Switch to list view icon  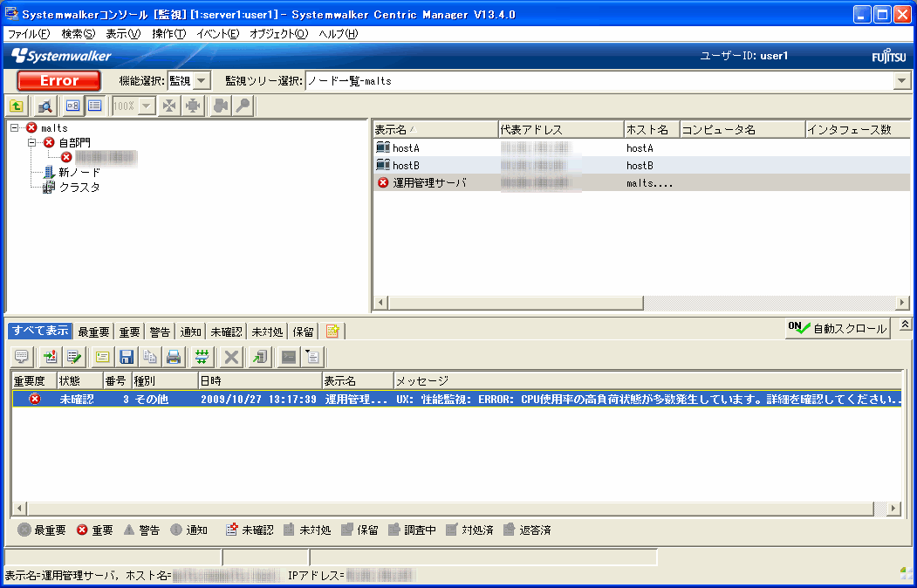point(95,106)
